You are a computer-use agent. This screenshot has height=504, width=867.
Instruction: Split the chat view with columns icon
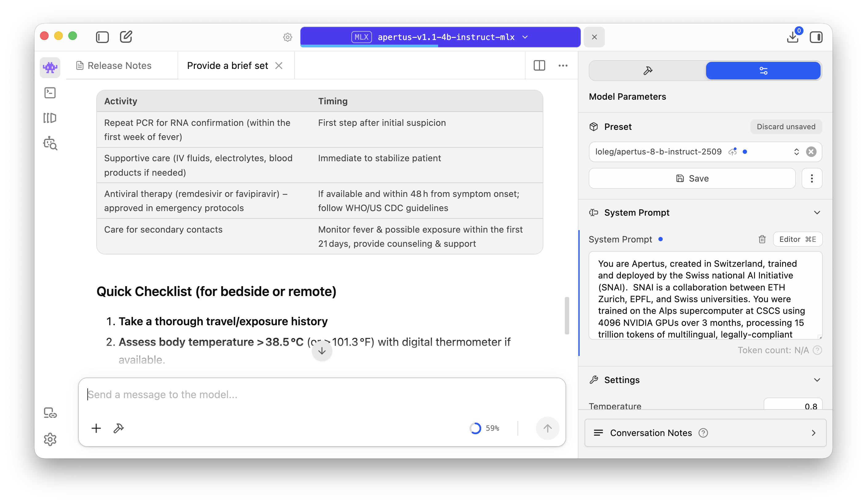[x=539, y=65]
